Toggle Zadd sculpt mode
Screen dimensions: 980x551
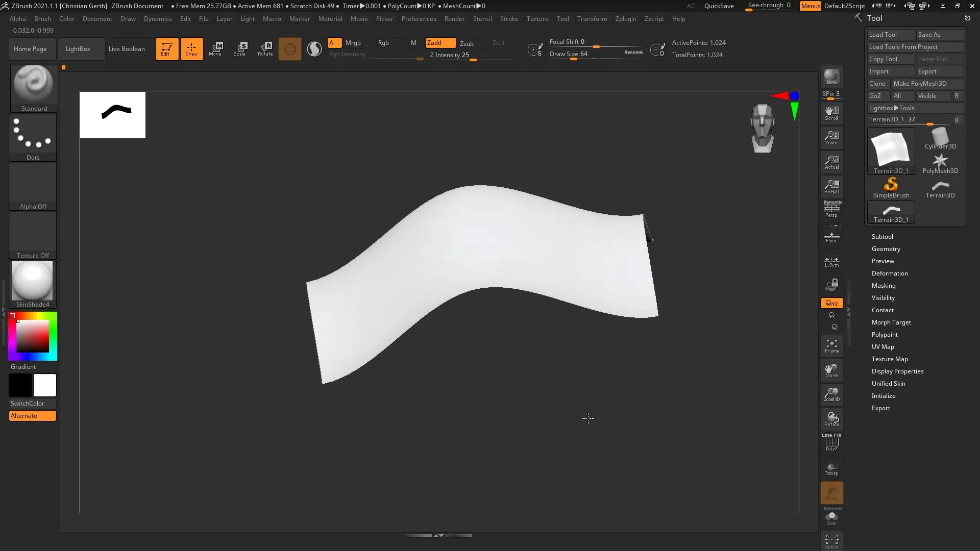coord(440,43)
